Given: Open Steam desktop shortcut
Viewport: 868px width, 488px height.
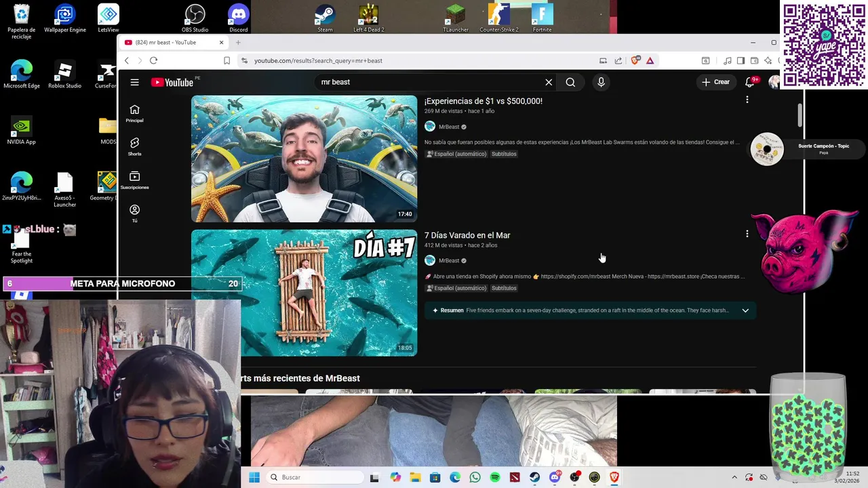Looking at the screenshot, I should [325, 18].
